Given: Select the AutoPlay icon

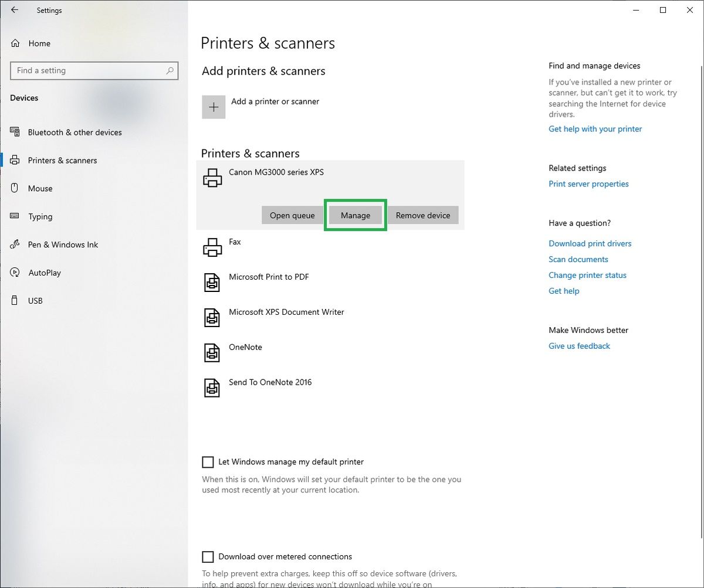Looking at the screenshot, I should pyautogui.click(x=15, y=273).
